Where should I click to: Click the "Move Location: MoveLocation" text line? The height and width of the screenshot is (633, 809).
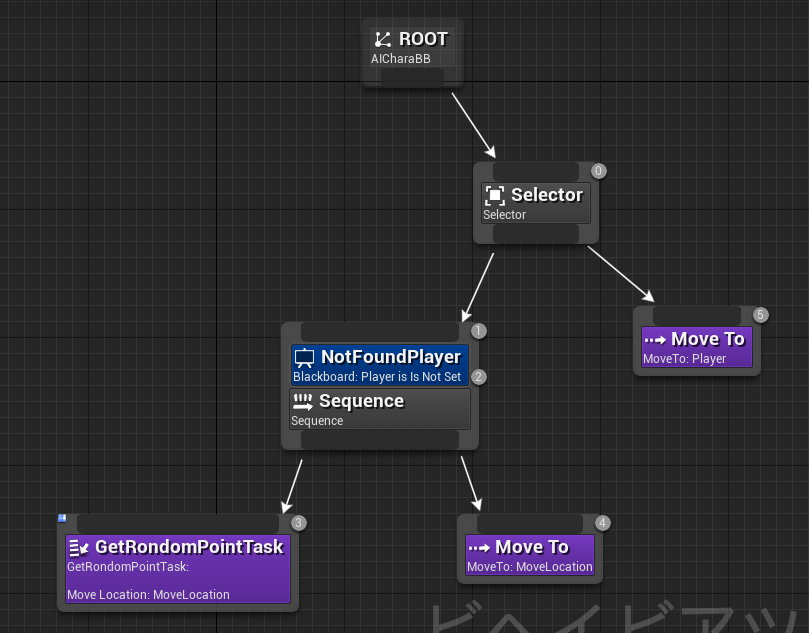click(x=148, y=594)
